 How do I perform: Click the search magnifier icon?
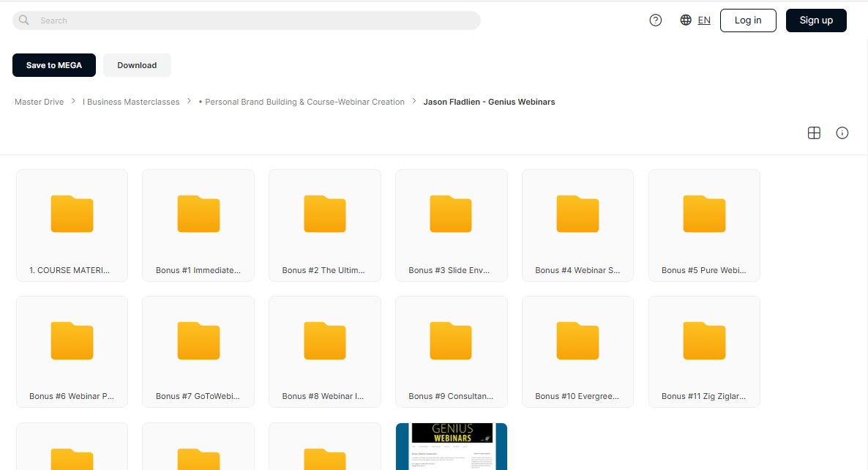(x=24, y=20)
